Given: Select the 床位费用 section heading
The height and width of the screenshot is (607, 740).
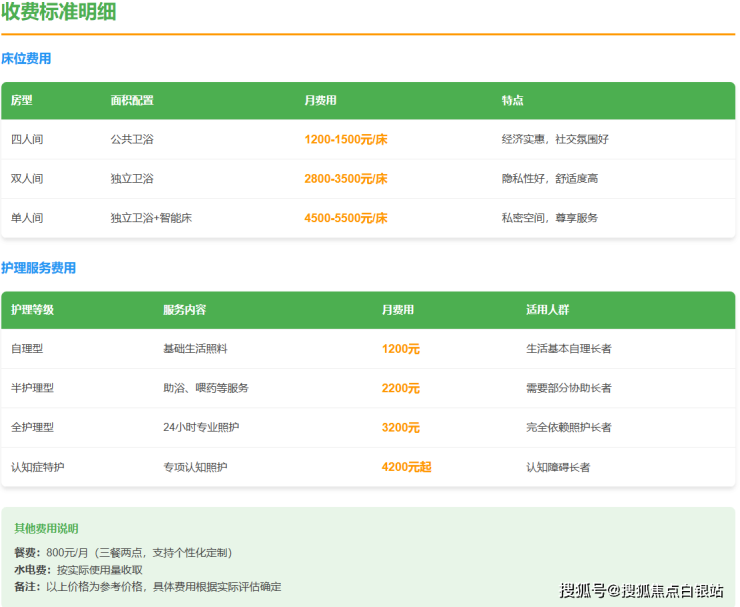Looking at the screenshot, I should (x=26, y=59).
